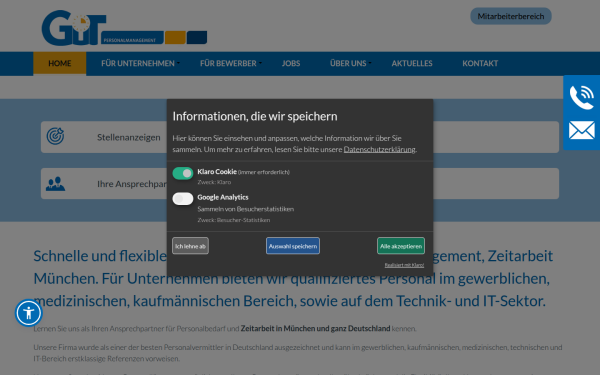Decline cookies with Ich lehne ab
The image size is (600, 375).
coord(191,246)
